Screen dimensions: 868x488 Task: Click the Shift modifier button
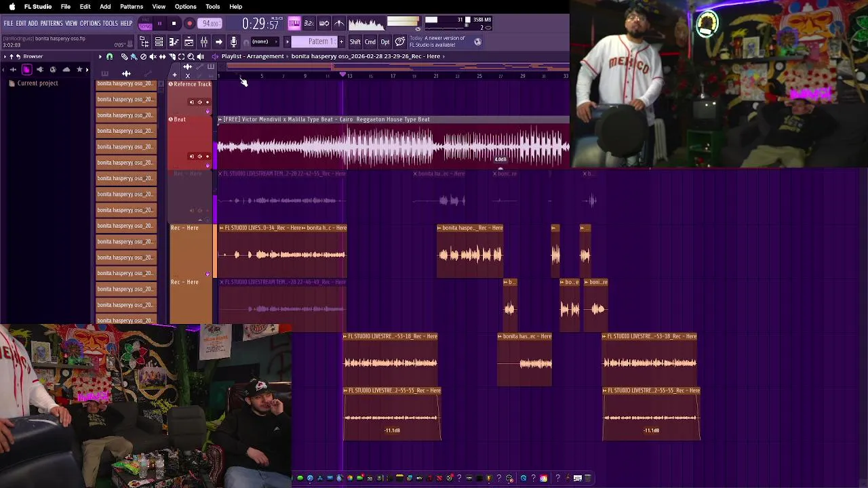click(355, 42)
